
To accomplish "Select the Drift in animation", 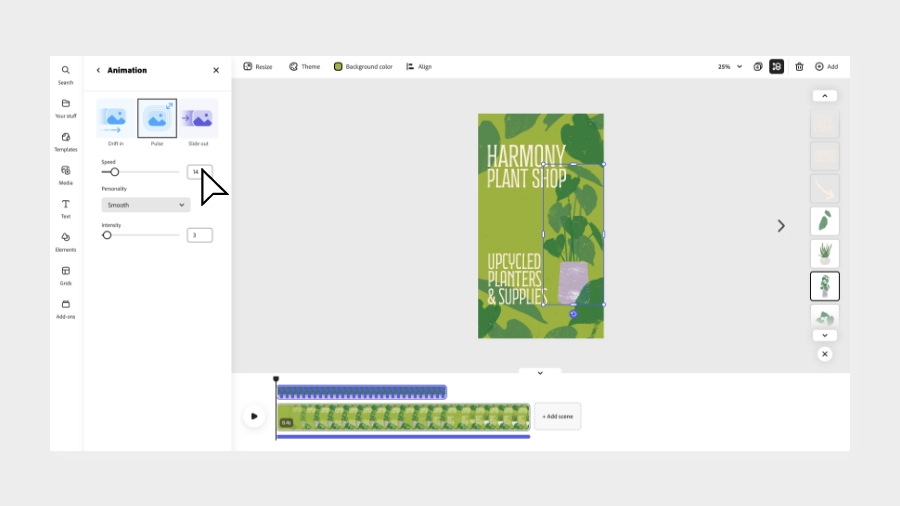I will pyautogui.click(x=116, y=119).
